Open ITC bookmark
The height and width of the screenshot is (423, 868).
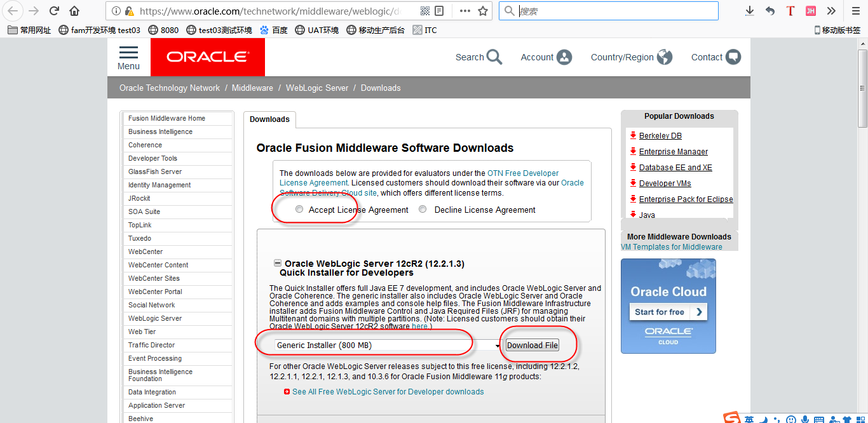[424, 30]
